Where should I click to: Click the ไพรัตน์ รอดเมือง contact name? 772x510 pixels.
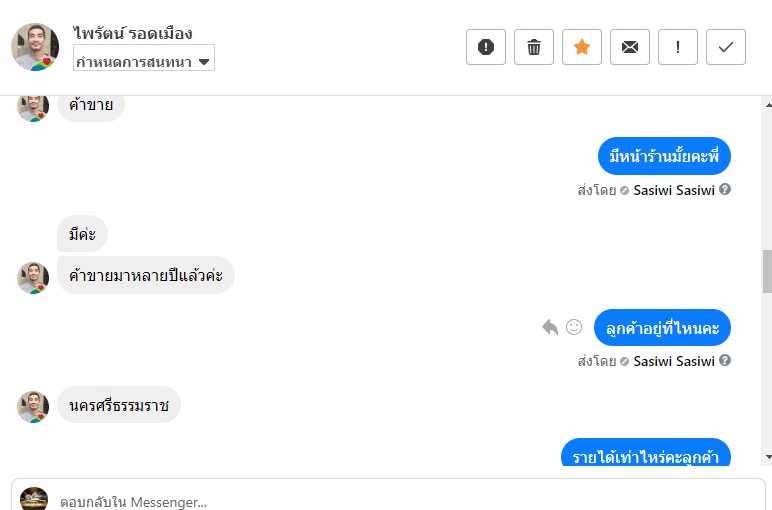coord(133,33)
